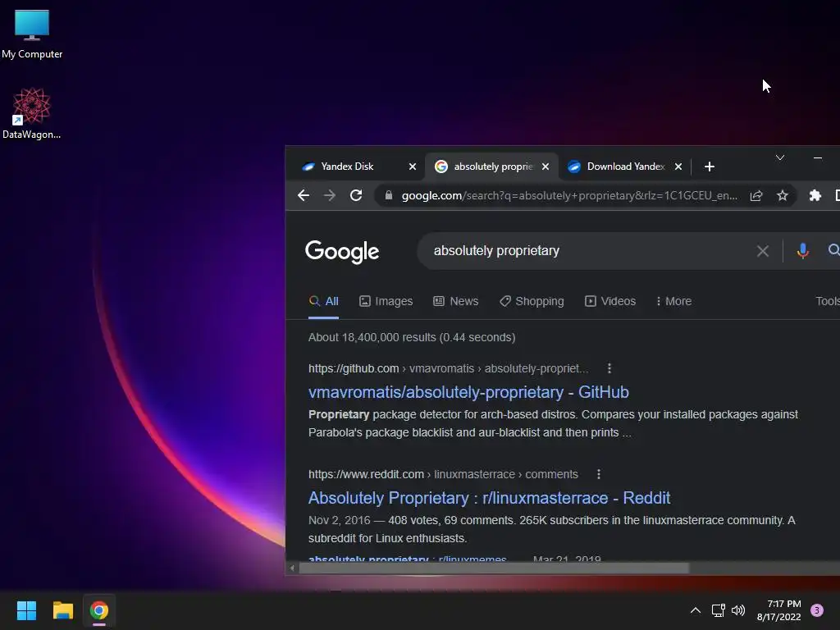Click the github.com result URL breadcrumb
Viewport: 840px width, 630px height.
pos(449,368)
